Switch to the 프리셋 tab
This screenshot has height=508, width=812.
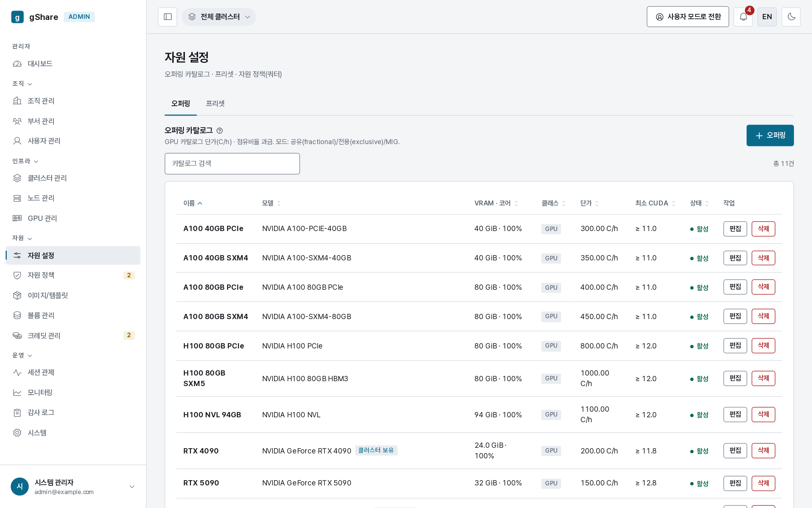pyautogui.click(x=215, y=103)
